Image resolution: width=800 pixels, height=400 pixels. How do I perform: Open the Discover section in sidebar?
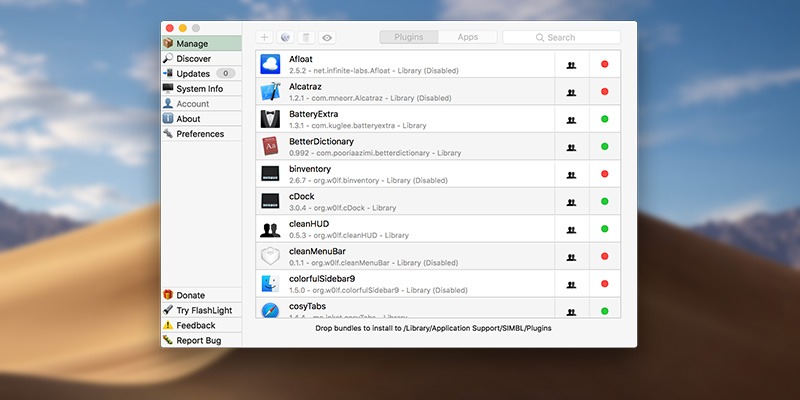tap(193, 59)
